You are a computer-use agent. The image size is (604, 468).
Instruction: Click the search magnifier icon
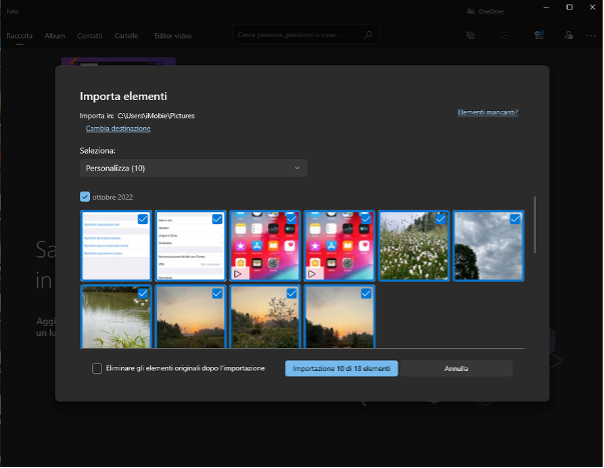(x=368, y=35)
